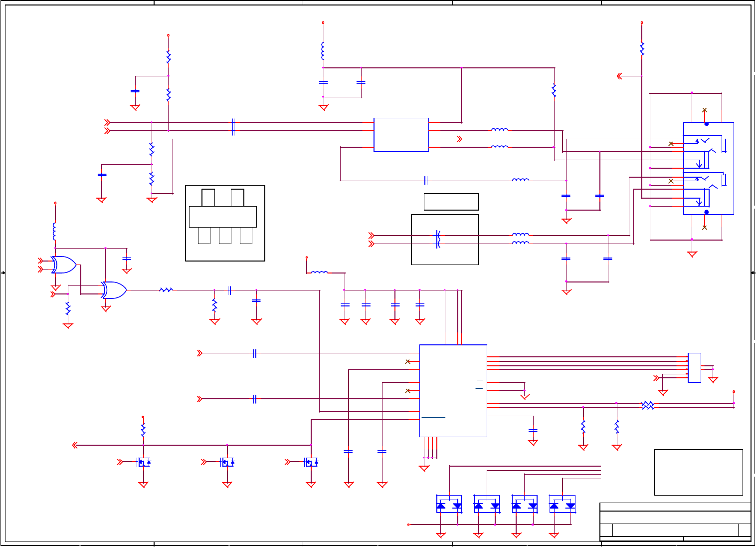756x547 pixels.
Task: Click the common-mode filter symbol inside the black box
Action: (438, 239)
